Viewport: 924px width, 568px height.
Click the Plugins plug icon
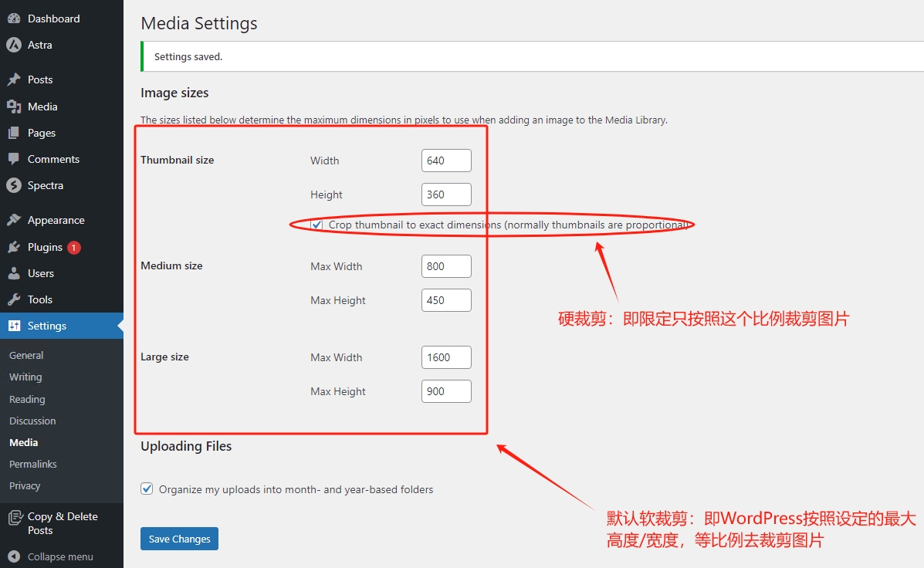pyautogui.click(x=14, y=248)
